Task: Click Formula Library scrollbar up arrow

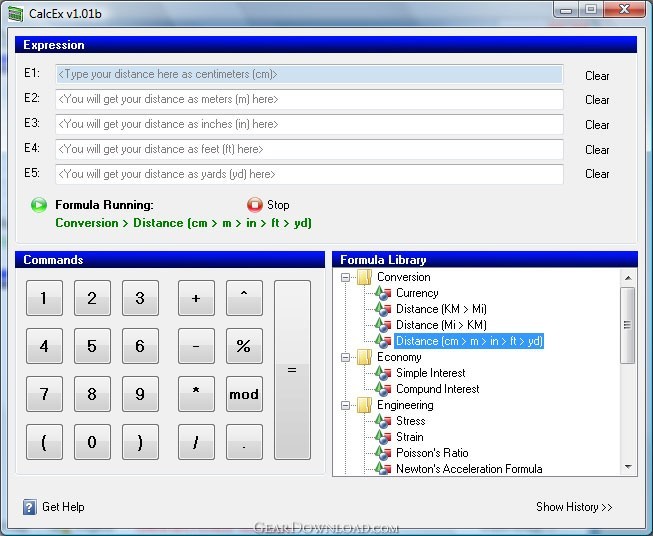Action: [x=628, y=277]
